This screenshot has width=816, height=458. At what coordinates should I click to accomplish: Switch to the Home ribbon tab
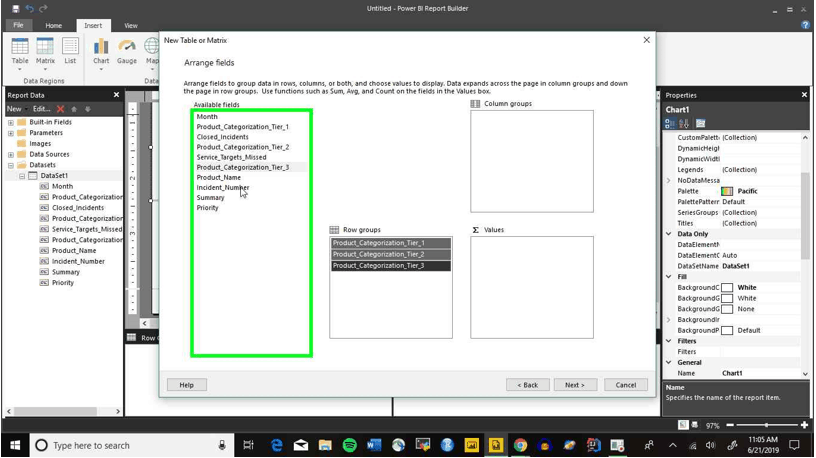tap(53, 26)
